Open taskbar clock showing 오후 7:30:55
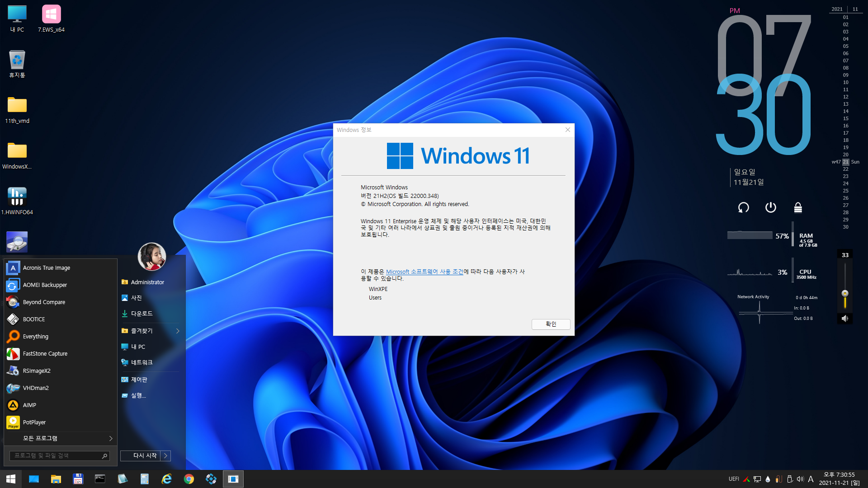This screenshot has height=488, width=868. pos(840,479)
